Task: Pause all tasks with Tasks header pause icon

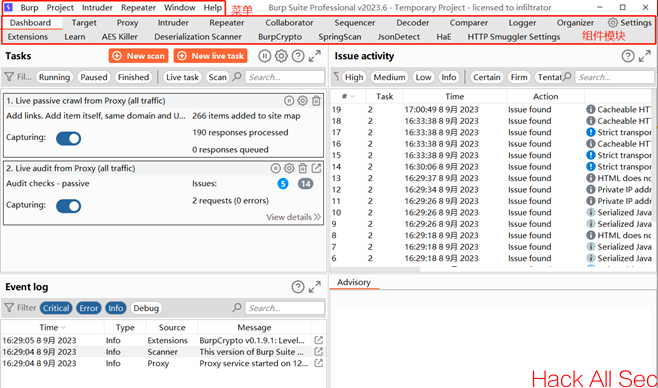Action: point(264,56)
